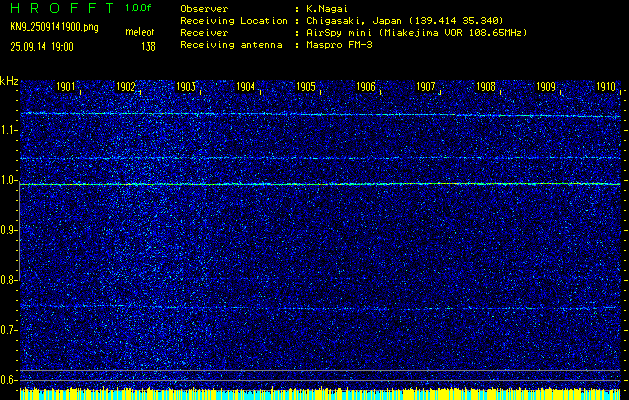The image size is (629, 400).
Task: Click the 1908 time marker
Action: point(486,87)
